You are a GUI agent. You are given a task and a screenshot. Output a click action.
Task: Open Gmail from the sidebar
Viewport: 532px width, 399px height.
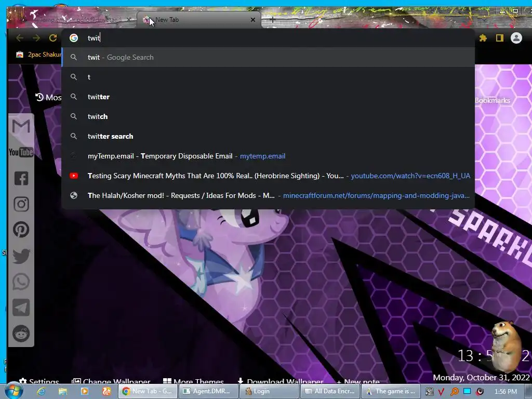(x=21, y=126)
